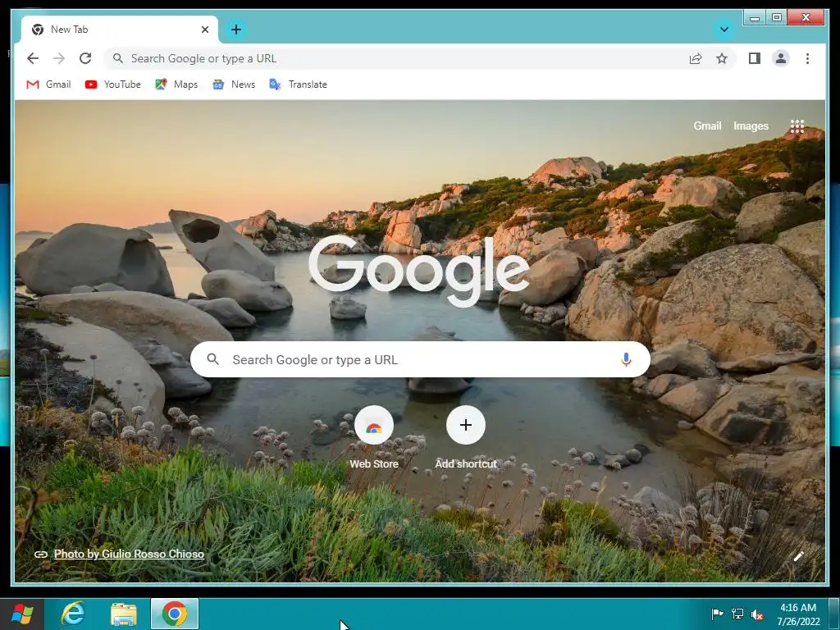Toggle the side panel icon
The image size is (840, 630).
click(755, 58)
